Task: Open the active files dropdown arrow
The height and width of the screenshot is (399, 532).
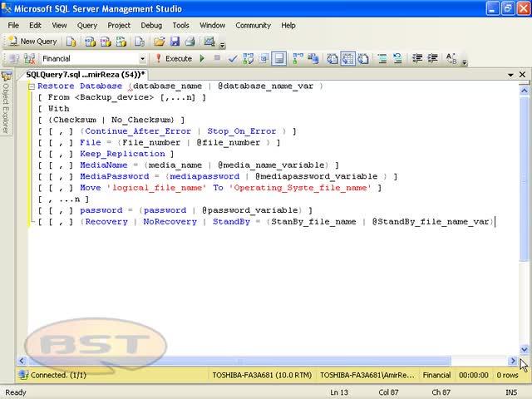Action: 510,75
